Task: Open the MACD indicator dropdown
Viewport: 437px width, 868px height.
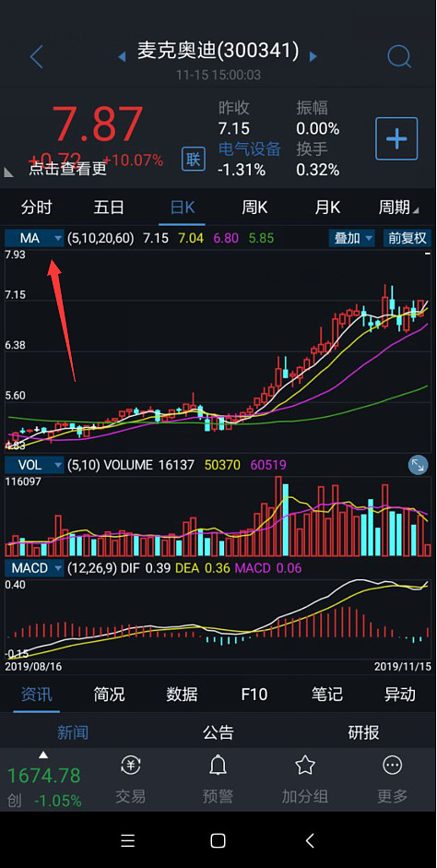Action: click(34, 568)
